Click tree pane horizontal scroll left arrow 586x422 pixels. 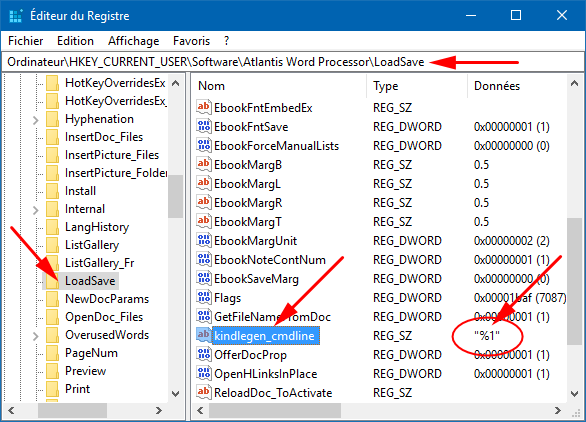tap(12, 410)
